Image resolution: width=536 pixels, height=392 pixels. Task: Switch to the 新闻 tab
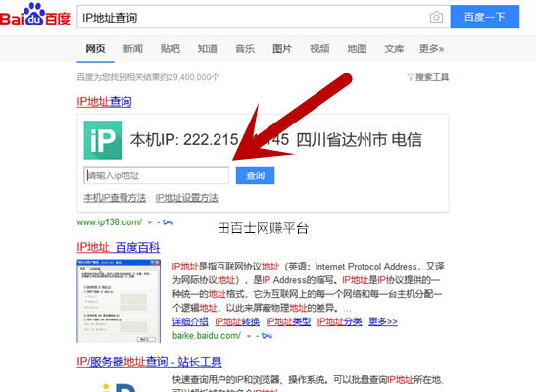132,49
